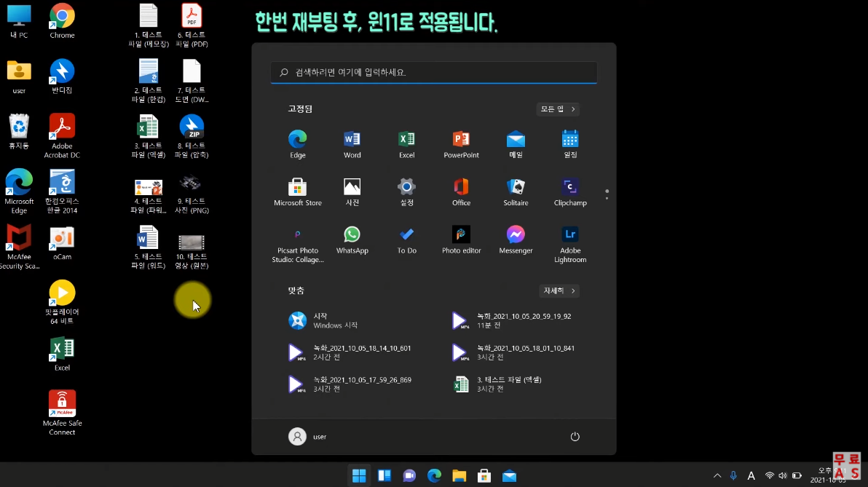Select McAfee Security Scan shortcut

[19, 247]
